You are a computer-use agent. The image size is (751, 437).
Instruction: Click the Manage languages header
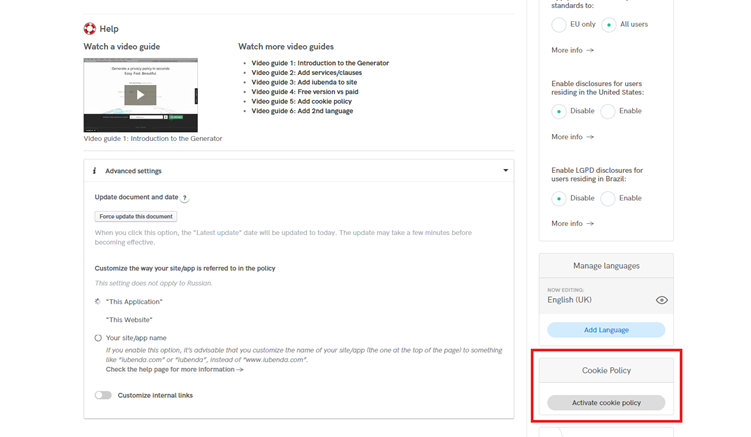click(606, 266)
